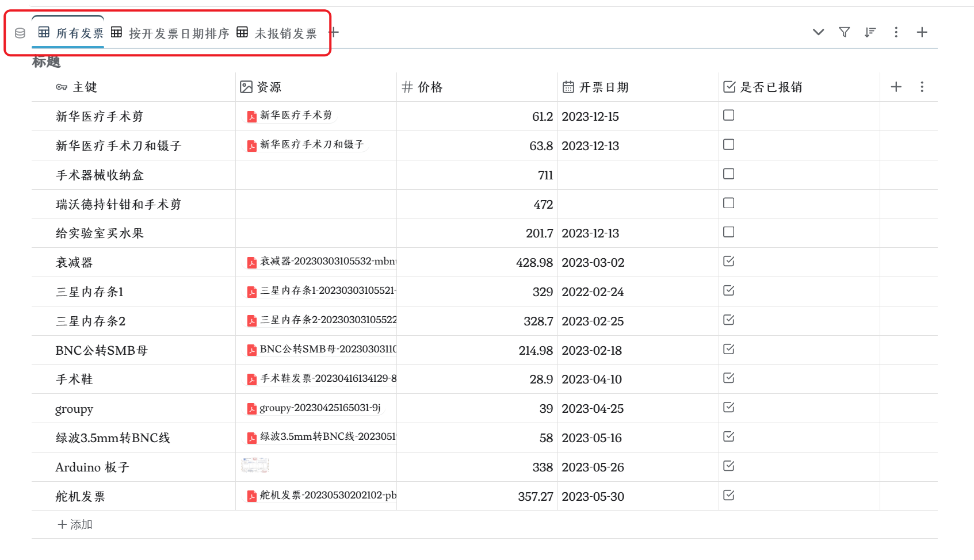The height and width of the screenshot is (560, 974).
Task: Open the database icon before the view tabs
Action: 20,33
